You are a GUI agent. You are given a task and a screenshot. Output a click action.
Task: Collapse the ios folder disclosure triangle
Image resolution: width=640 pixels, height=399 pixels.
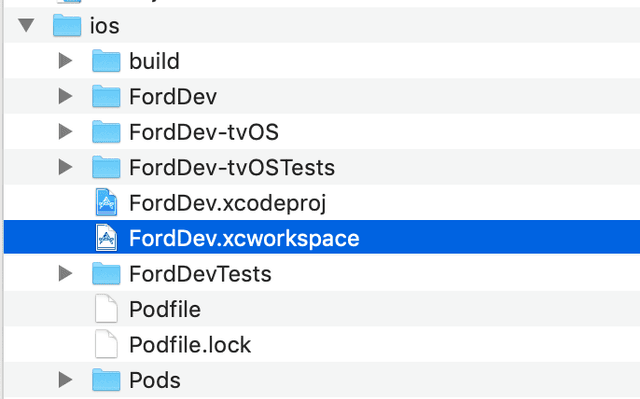[x=26, y=25]
